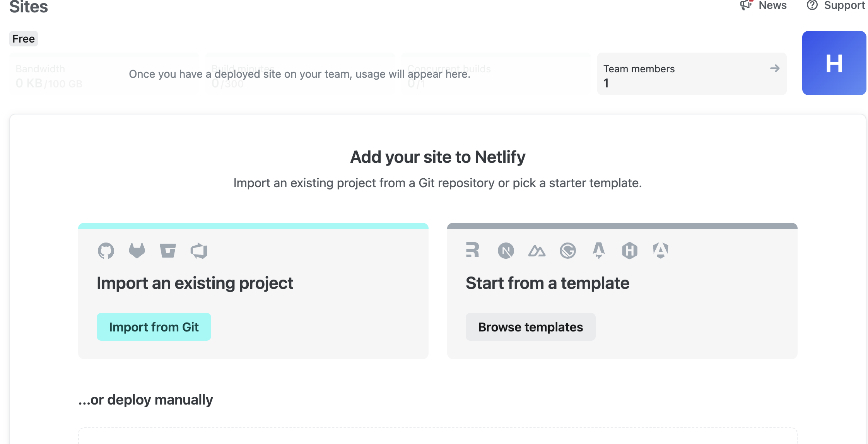Image resolution: width=868 pixels, height=444 pixels.
Task: Open Team members arrow
Action: tap(774, 68)
